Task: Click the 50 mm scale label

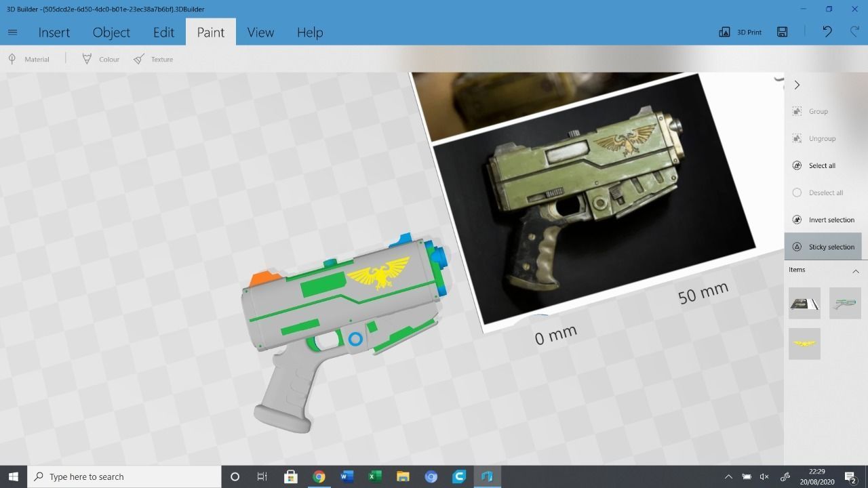Action: tap(703, 293)
